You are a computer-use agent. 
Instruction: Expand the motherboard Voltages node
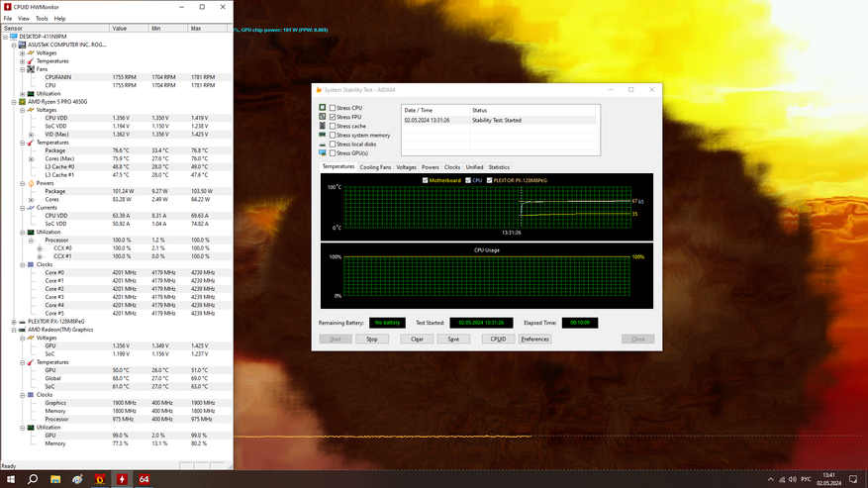(x=23, y=53)
